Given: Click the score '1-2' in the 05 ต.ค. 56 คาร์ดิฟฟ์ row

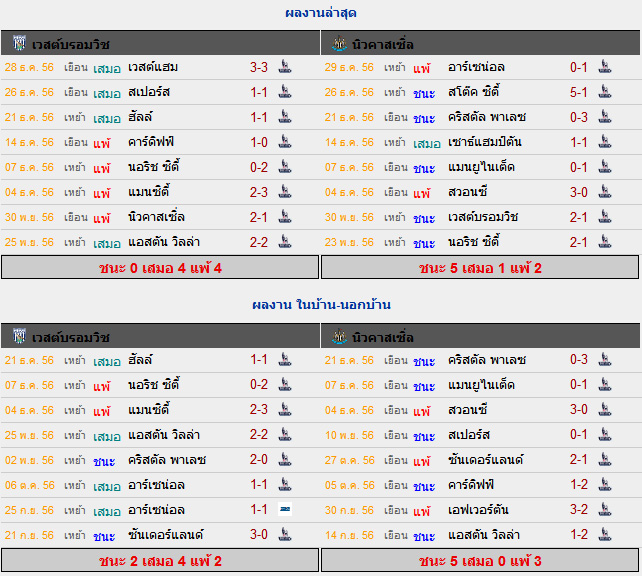Looking at the screenshot, I should 579,484.
